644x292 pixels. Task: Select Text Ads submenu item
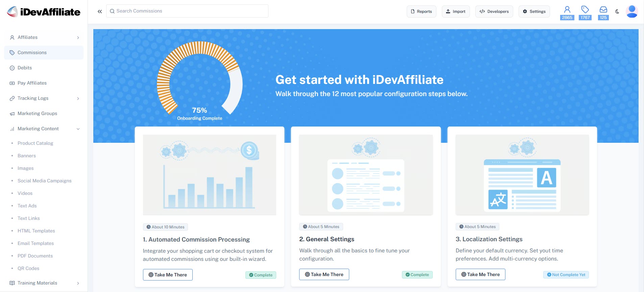(x=27, y=206)
